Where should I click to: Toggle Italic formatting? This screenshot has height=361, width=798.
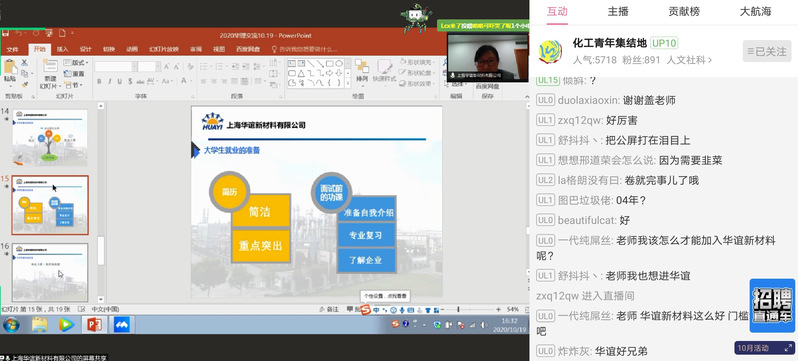pyautogui.click(x=109, y=81)
